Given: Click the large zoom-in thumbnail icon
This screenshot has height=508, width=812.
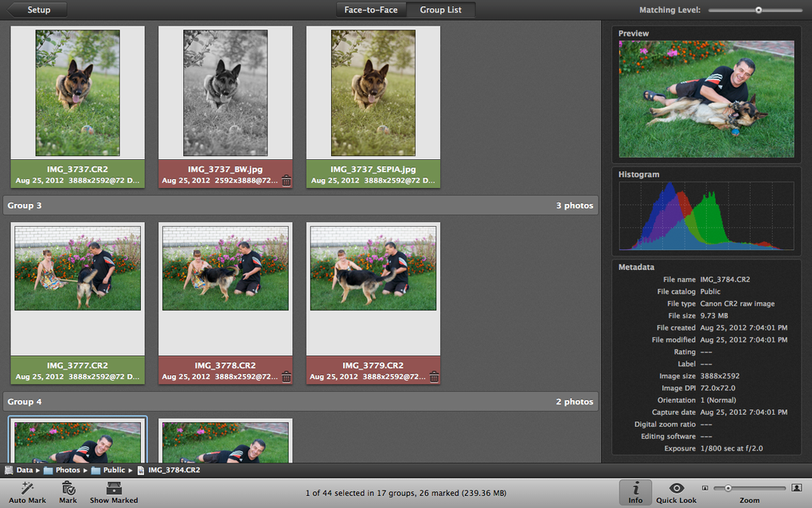Looking at the screenshot, I should 797,488.
